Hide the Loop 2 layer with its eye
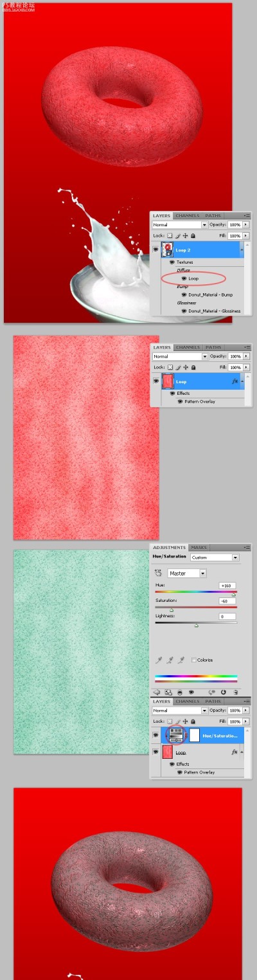The image size is (257, 980). [155, 250]
